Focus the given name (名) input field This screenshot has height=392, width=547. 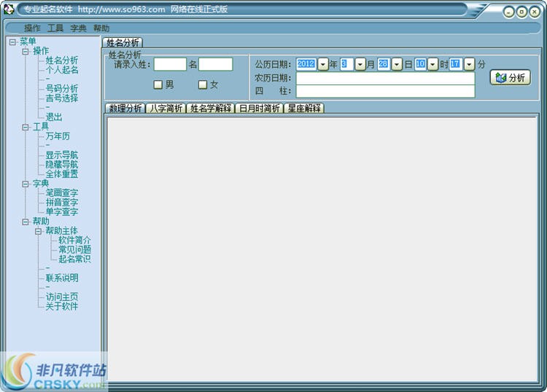point(216,64)
